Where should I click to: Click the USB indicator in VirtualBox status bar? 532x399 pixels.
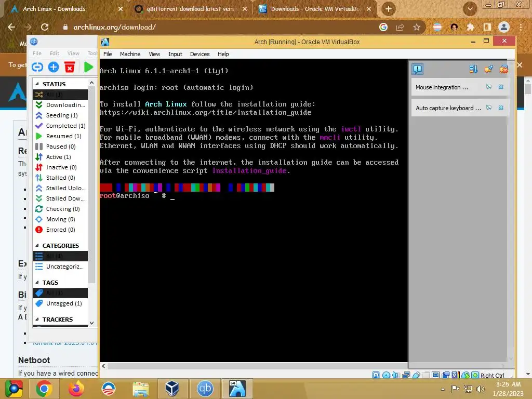416,375
